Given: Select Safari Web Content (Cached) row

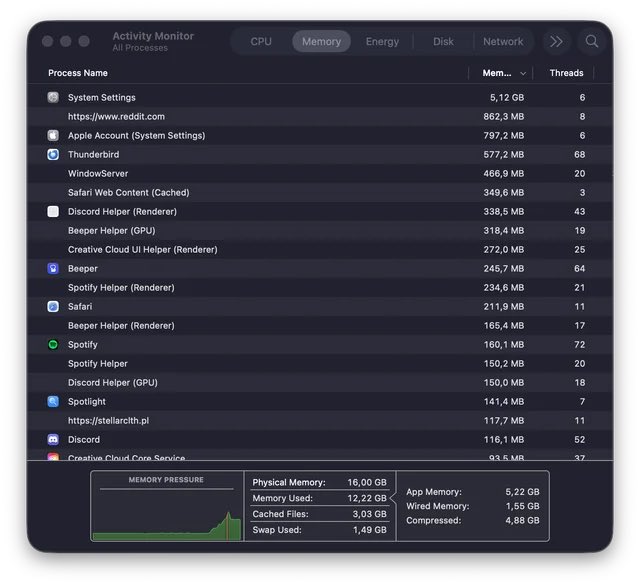Looking at the screenshot, I should pyautogui.click(x=320, y=192).
